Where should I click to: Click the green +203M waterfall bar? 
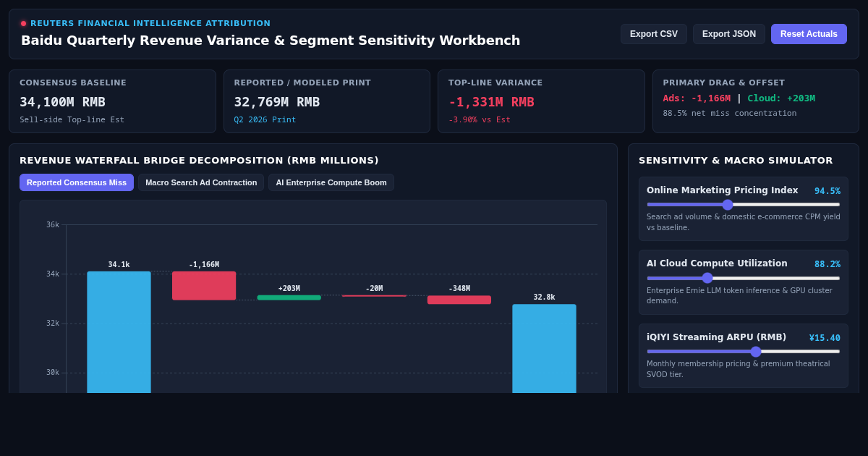tap(289, 297)
